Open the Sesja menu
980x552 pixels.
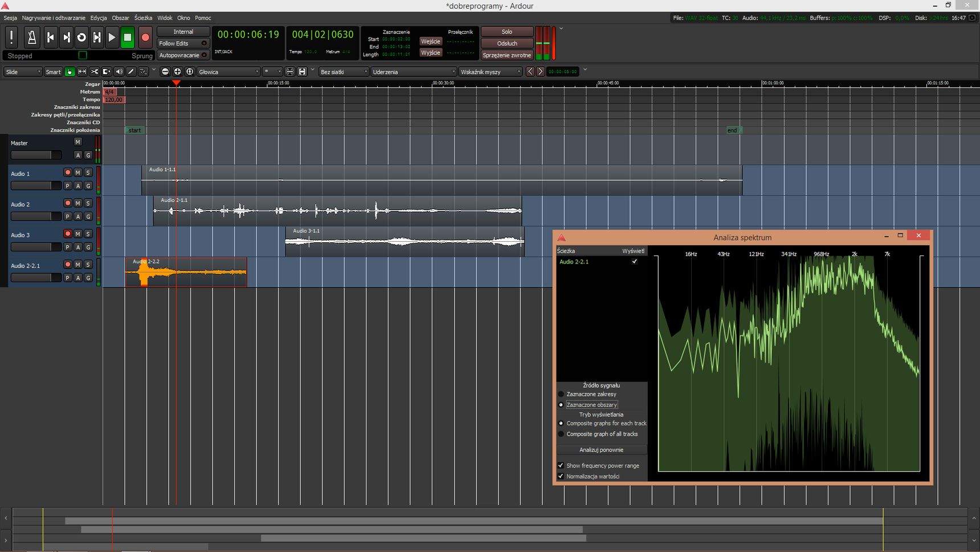(x=10, y=18)
